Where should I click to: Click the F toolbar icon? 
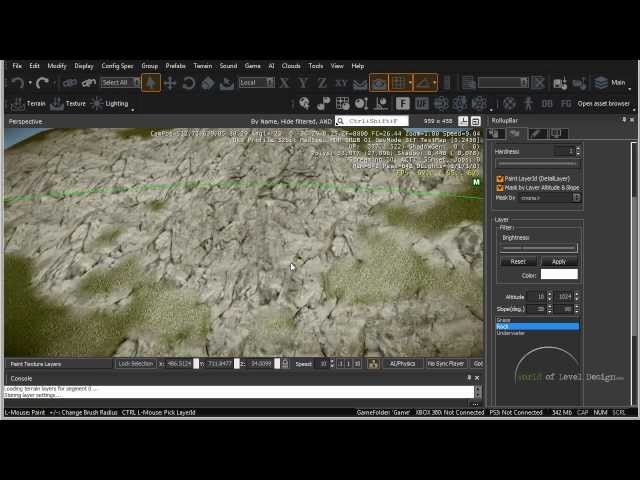[402, 104]
